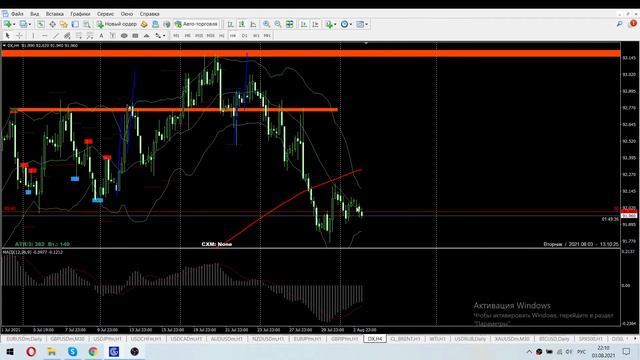
Task: Toggle the Terminal panel icon
Action: [75, 24]
